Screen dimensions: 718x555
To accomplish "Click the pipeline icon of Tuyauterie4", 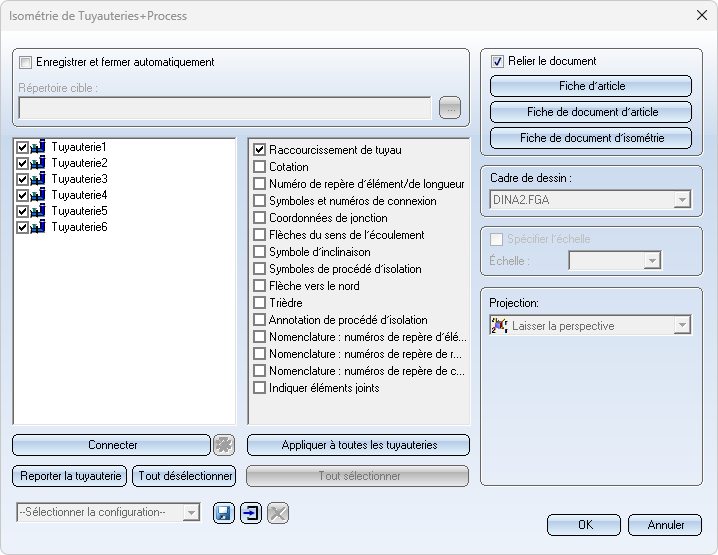I will pyautogui.click(x=38, y=195).
